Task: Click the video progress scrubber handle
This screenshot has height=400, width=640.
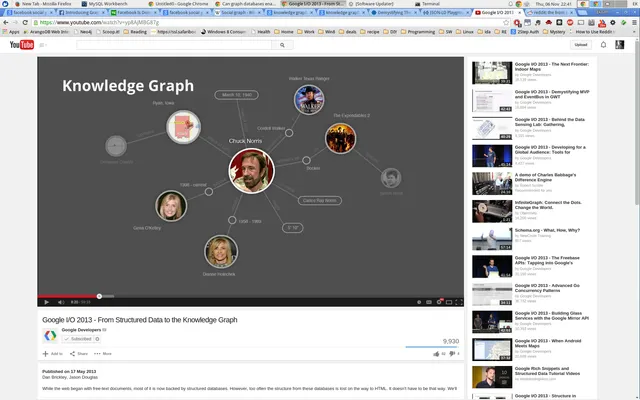Action: [x=99, y=296]
